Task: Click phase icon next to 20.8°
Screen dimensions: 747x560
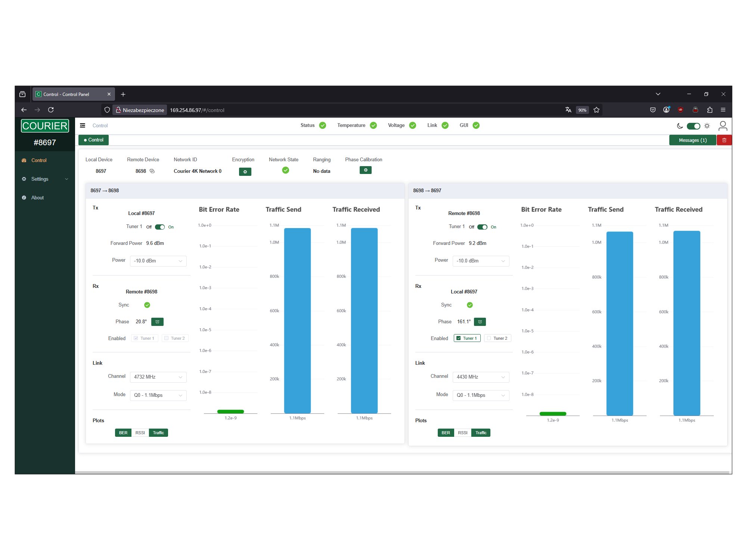Action: click(x=157, y=322)
